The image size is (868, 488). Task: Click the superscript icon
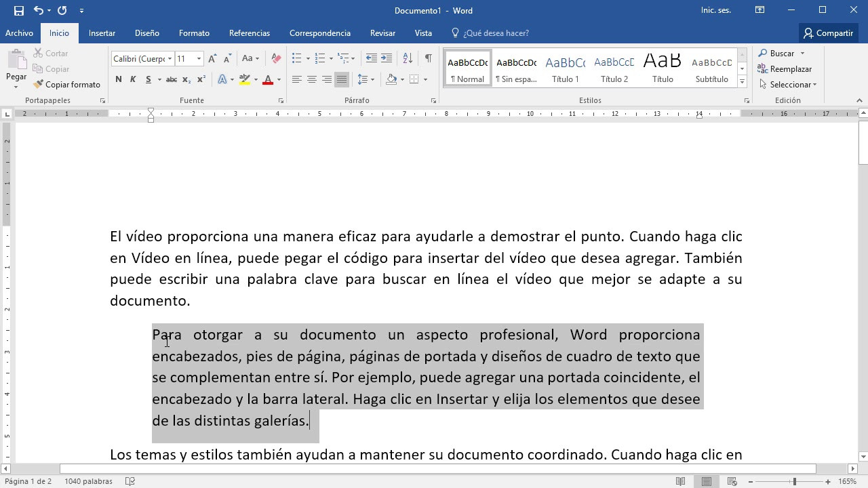201,80
